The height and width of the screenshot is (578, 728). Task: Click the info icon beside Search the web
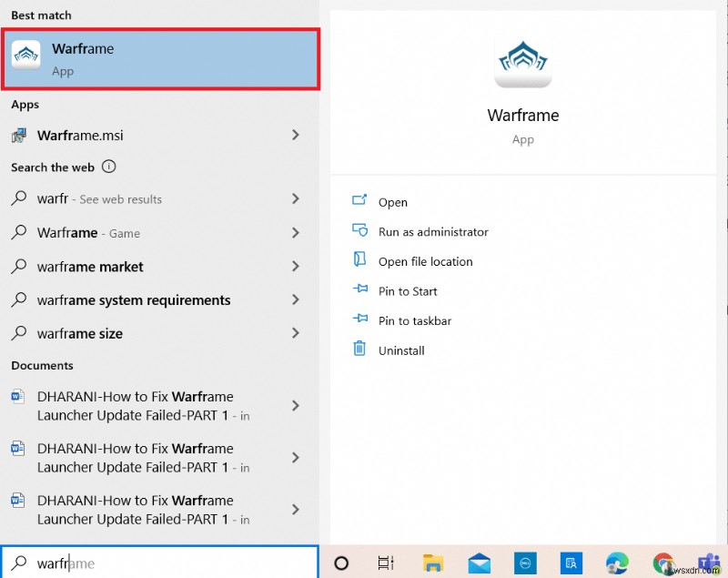(x=109, y=167)
